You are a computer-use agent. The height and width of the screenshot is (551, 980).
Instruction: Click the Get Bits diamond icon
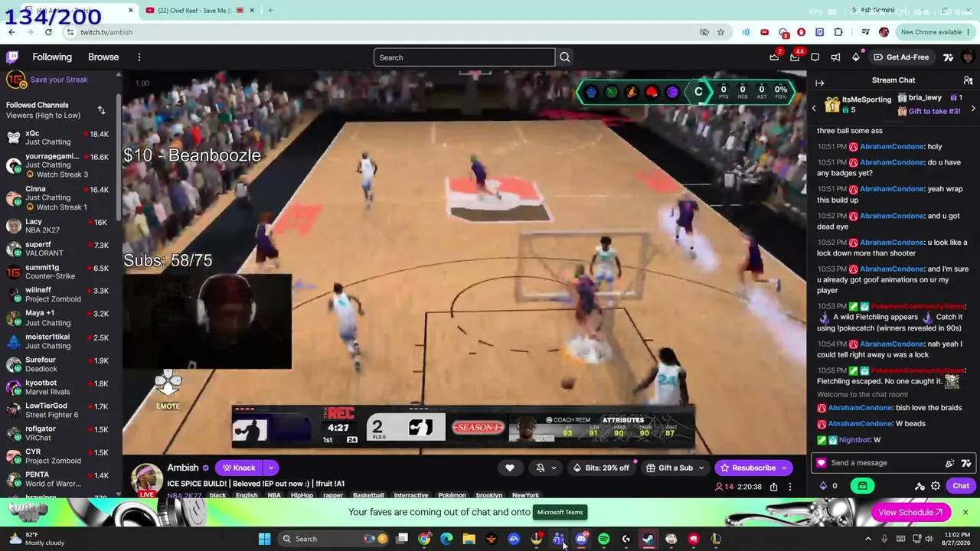point(856,57)
